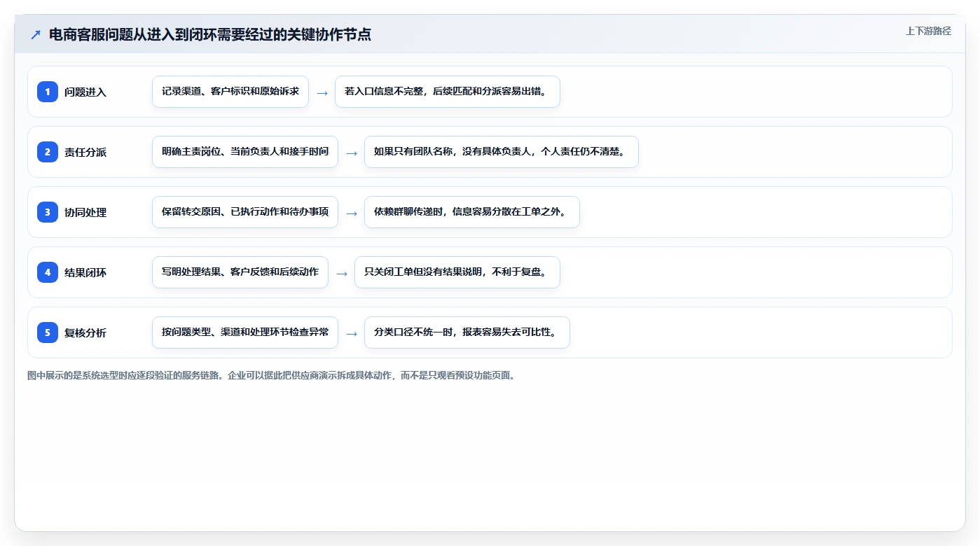Click the title 电商客服问题从进入到闭环需要经过的关键协作节点
This screenshot has width=980, height=546.
[210, 35]
